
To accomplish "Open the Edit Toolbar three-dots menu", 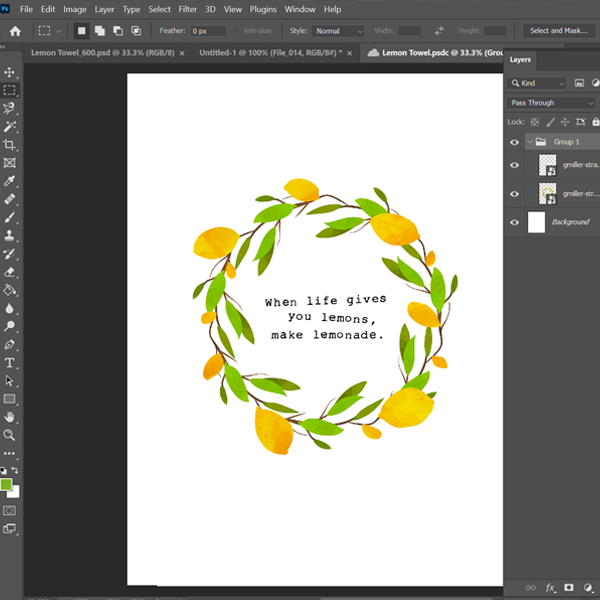I will click(9, 453).
